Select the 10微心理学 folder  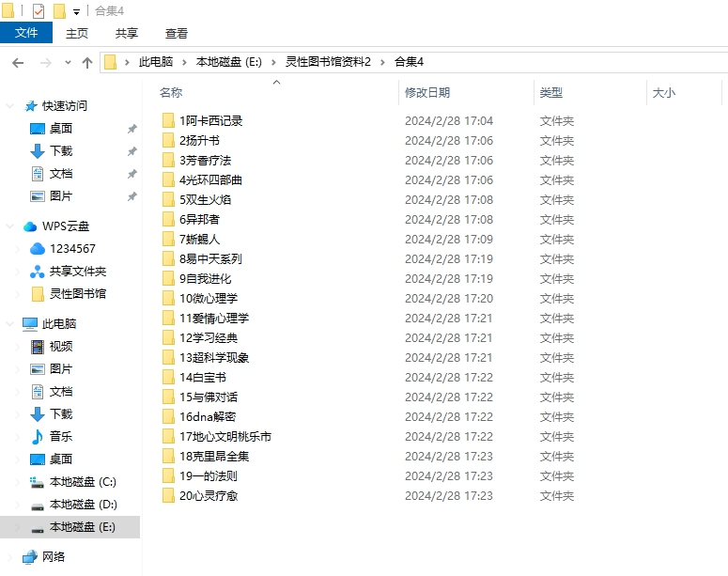[x=209, y=299]
